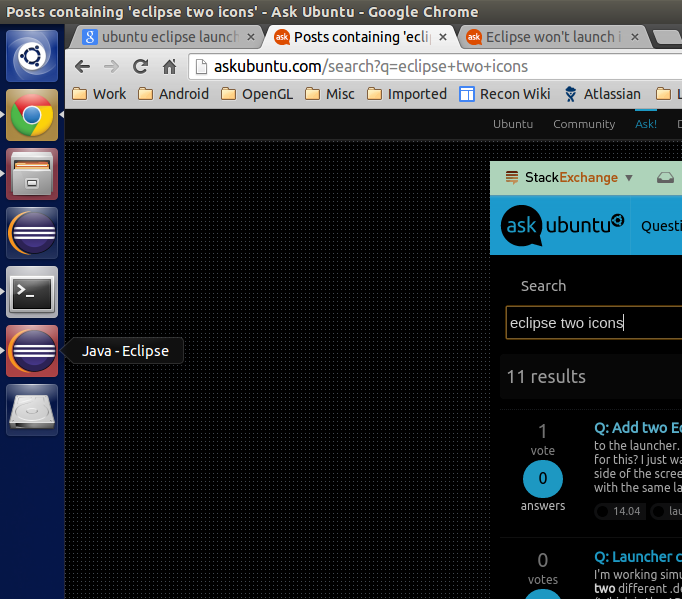Click the Java - Eclipse launcher icon

(x=32, y=351)
